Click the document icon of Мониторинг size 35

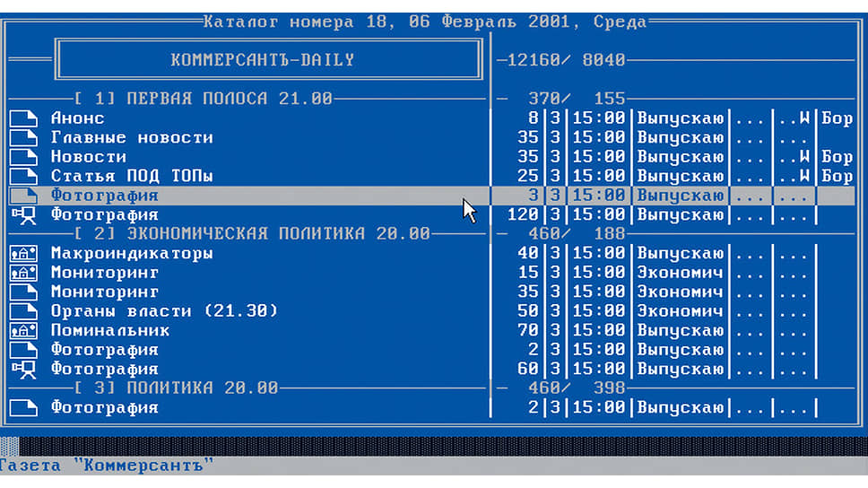click(24, 292)
